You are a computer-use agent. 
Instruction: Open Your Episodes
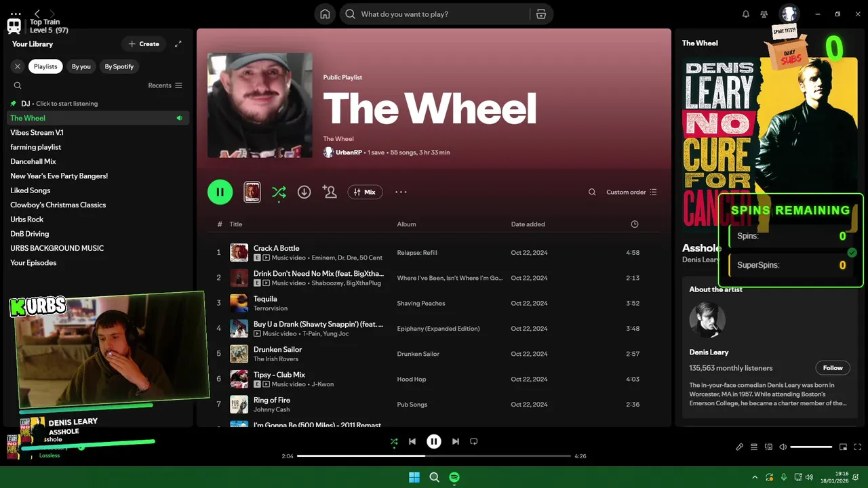98,262
